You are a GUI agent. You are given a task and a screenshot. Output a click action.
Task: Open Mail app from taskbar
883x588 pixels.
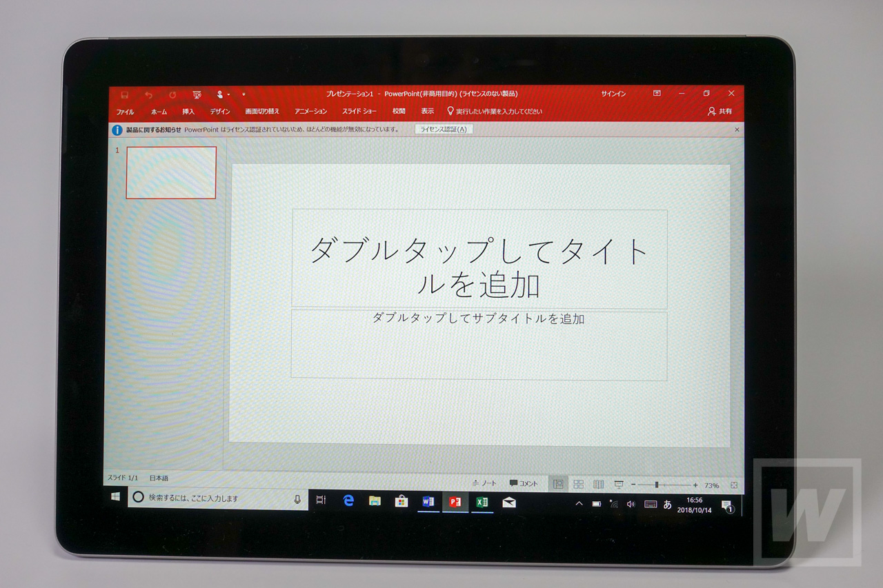509,503
